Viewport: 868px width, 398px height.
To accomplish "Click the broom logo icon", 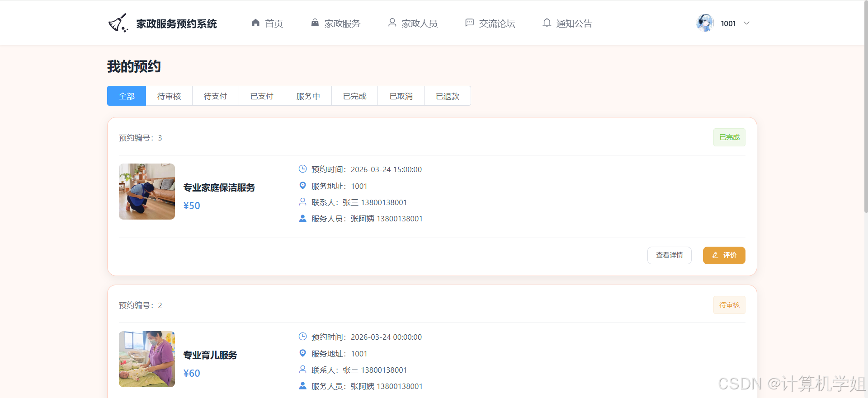I will pos(118,23).
